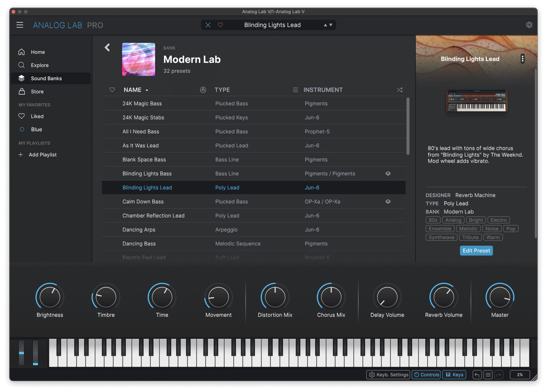Screen dimensions: 547x392
Task: Open the hamburger main menu
Action: [x=20, y=25]
